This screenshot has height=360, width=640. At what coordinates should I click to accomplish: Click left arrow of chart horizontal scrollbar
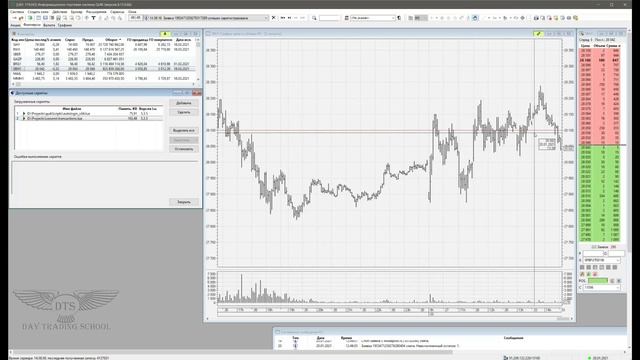point(208,318)
